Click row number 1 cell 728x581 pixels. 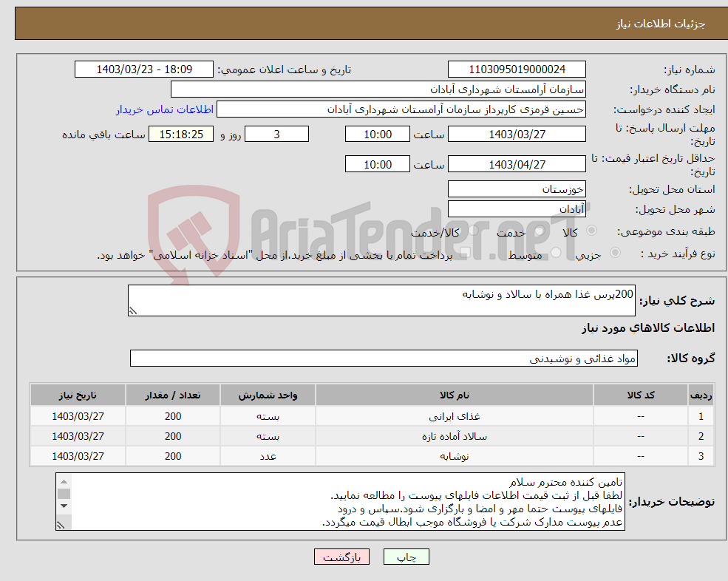pyautogui.click(x=701, y=416)
